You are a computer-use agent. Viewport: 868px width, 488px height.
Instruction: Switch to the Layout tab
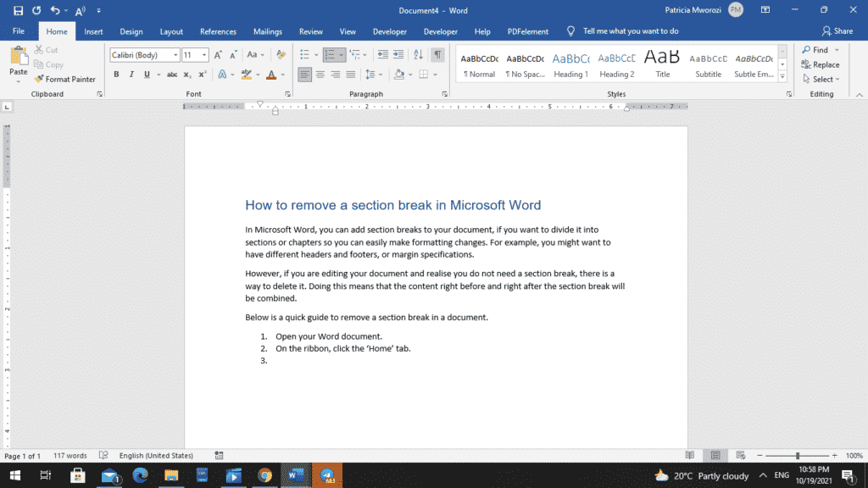click(171, 31)
